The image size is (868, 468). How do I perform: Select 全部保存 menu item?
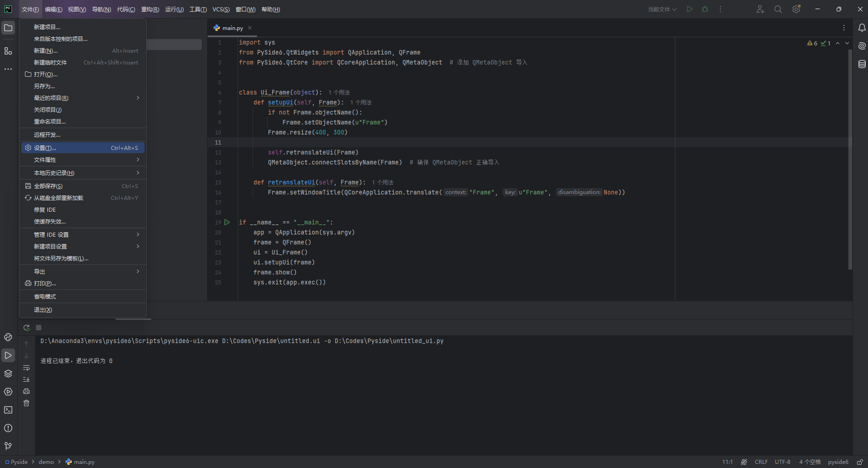click(x=83, y=186)
